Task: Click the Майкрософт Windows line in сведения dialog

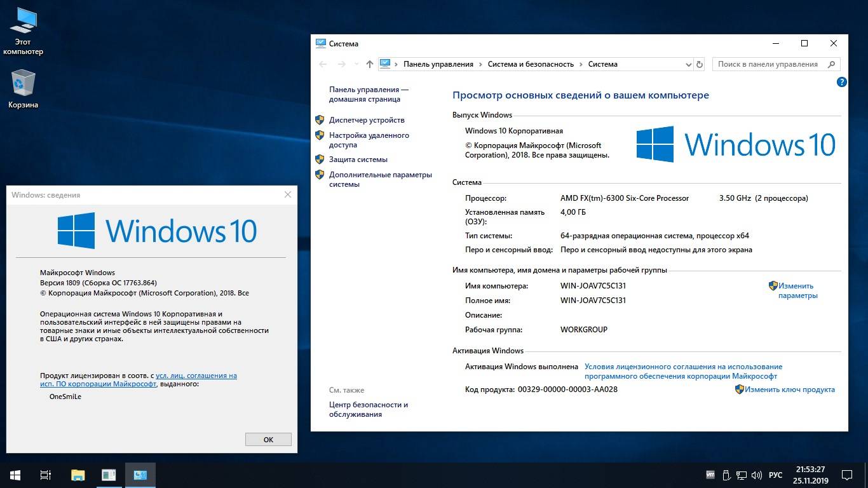Action: [78, 273]
